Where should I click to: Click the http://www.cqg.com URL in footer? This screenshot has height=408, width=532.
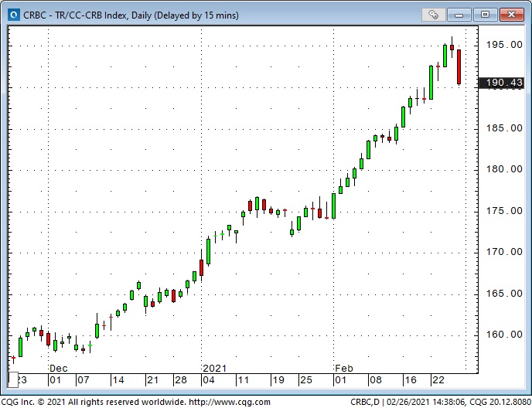tap(230, 403)
